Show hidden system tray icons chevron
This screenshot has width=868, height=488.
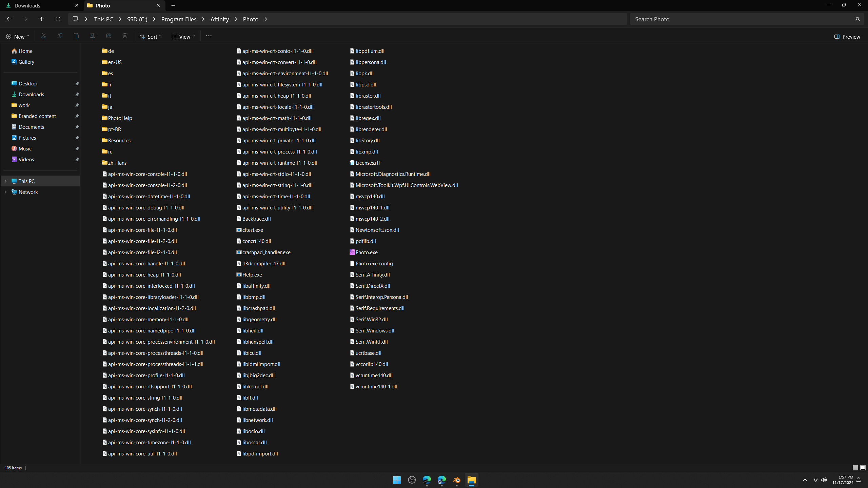pyautogui.click(x=805, y=480)
